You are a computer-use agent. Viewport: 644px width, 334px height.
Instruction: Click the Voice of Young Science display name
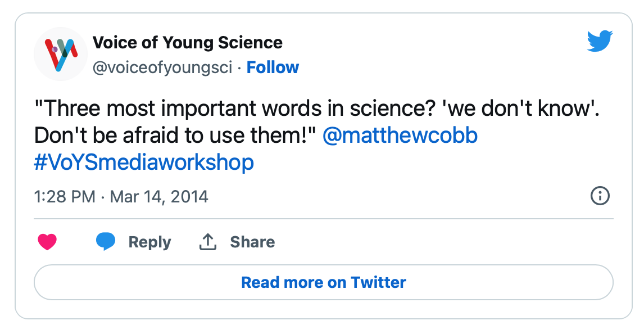(188, 43)
